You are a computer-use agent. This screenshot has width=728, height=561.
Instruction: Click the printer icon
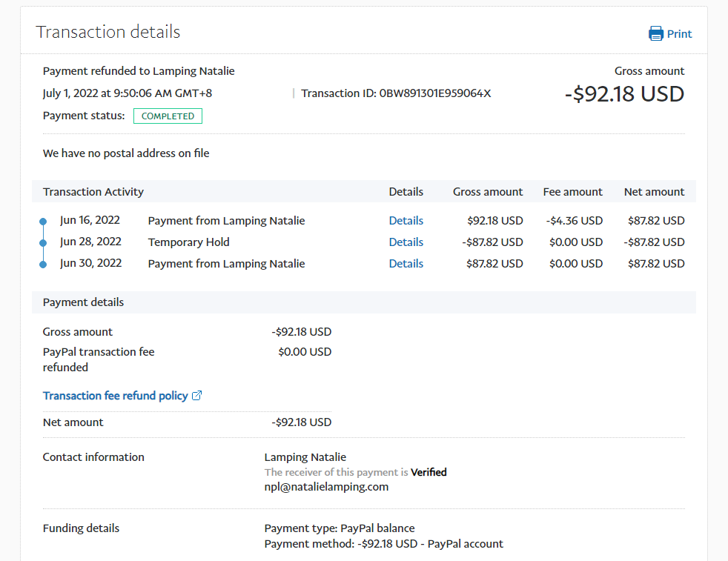[x=656, y=33]
